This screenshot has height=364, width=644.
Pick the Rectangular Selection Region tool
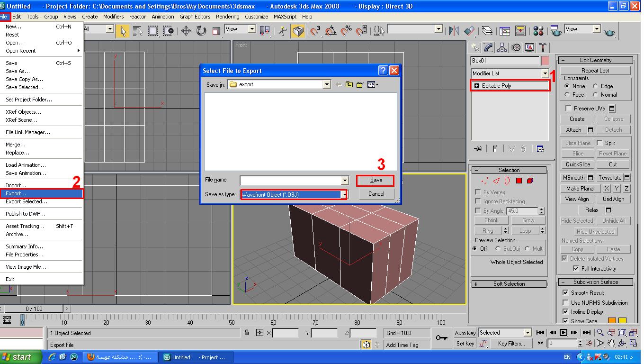[153, 31]
